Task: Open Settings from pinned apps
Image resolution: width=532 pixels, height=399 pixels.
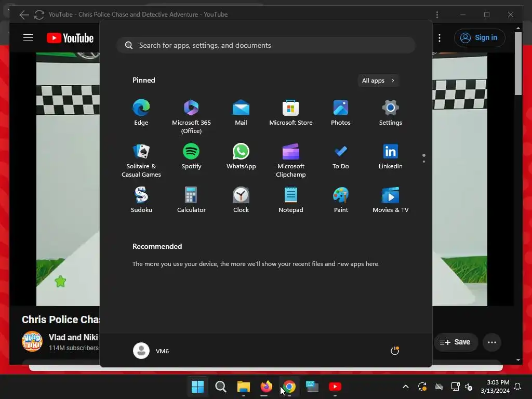Action: pyautogui.click(x=391, y=113)
